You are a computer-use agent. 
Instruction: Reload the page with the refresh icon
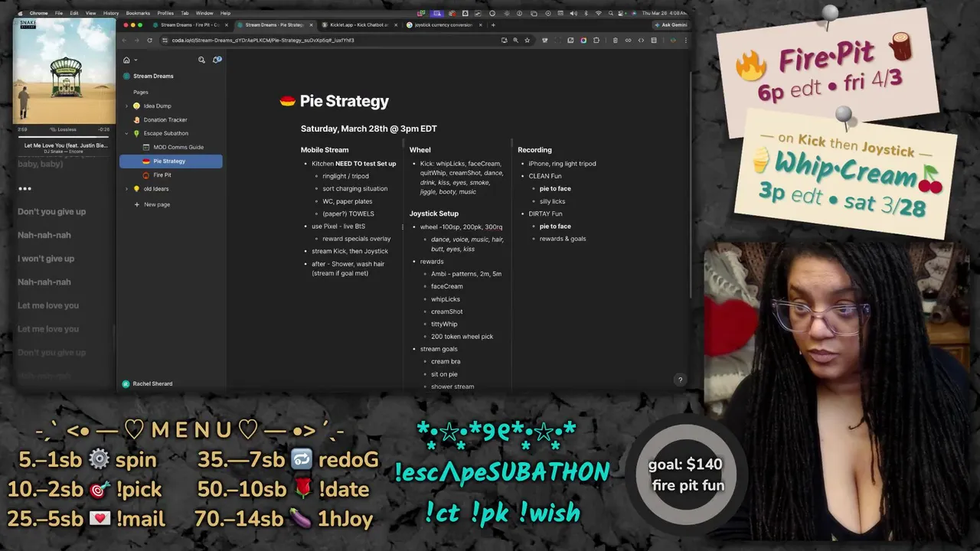point(149,40)
